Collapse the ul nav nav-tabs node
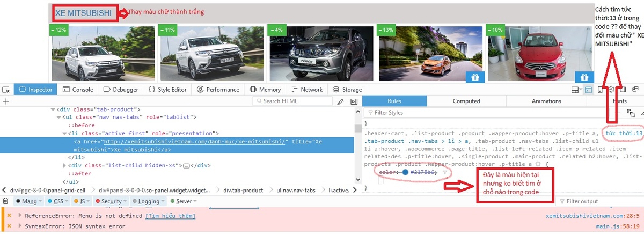 click(59, 117)
